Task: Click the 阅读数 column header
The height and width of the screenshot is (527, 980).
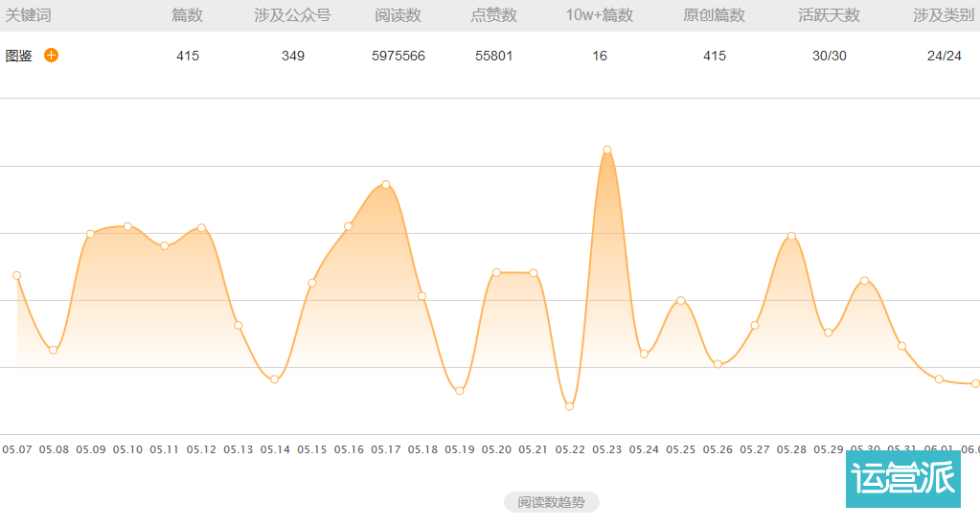Action: click(399, 15)
